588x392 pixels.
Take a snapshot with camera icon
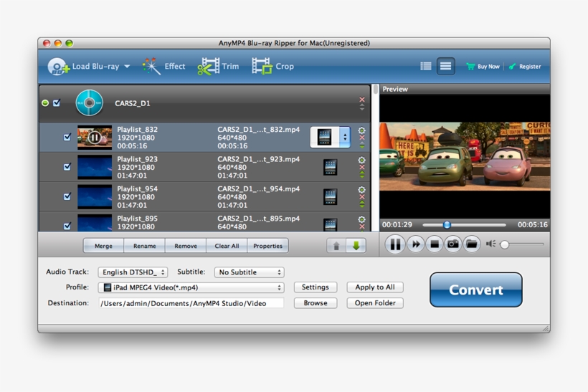coord(453,244)
